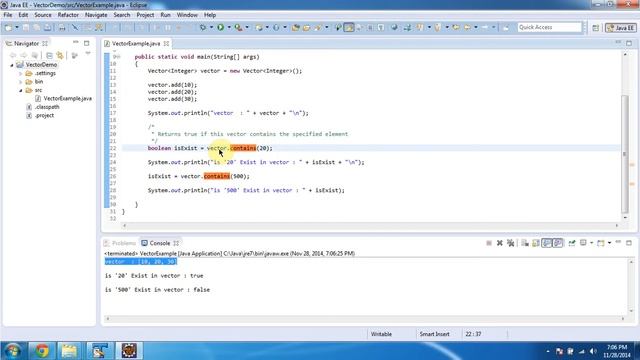Screen dimensions: 640x360
Task: Click in the Quick Access field
Action: click(549, 27)
